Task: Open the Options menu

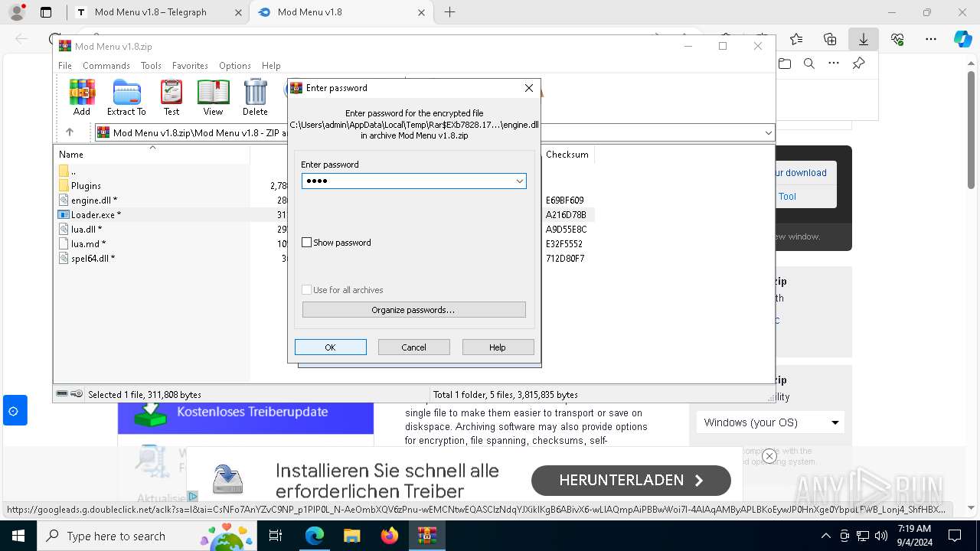Action: [235, 66]
